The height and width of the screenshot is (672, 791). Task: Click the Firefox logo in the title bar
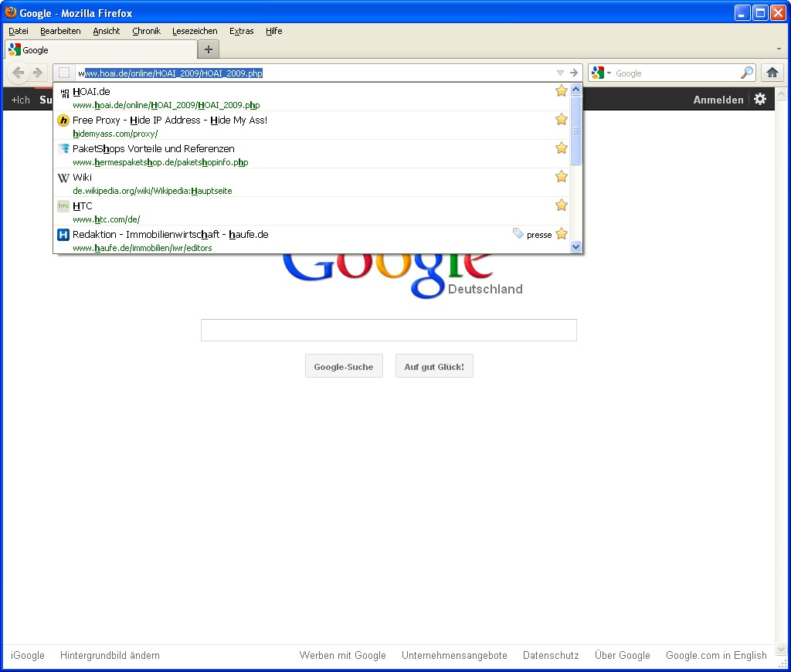click(x=11, y=12)
